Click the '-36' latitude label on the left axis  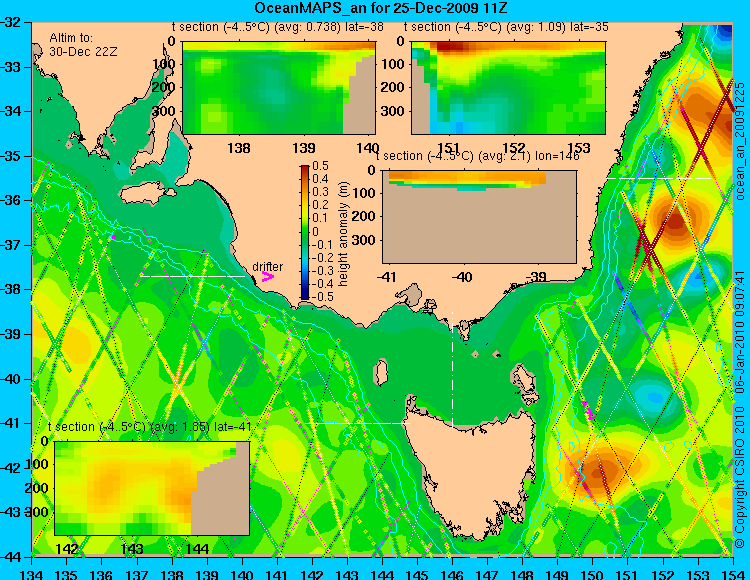12,200
